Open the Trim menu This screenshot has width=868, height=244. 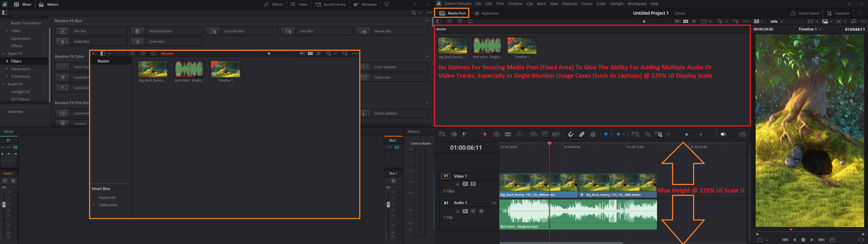pyautogui.click(x=500, y=3)
